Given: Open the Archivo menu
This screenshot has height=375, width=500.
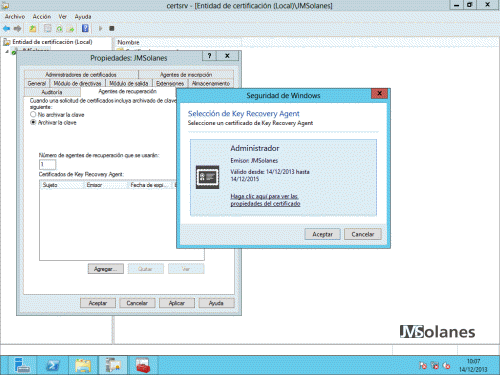Looking at the screenshot, I should pyautogui.click(x=15, y=17).
